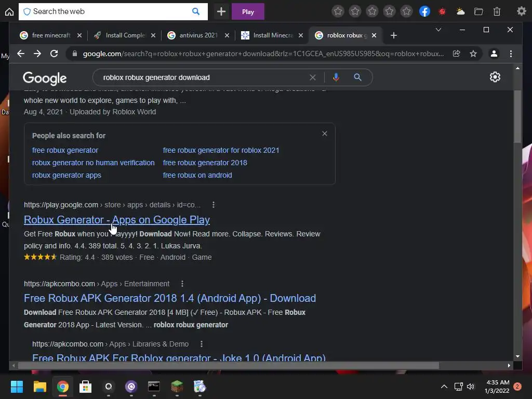The width and height of the screenshot is (532, 399).
Task: Open the Minecraft block taskbar icon
Action: [177, 387]
